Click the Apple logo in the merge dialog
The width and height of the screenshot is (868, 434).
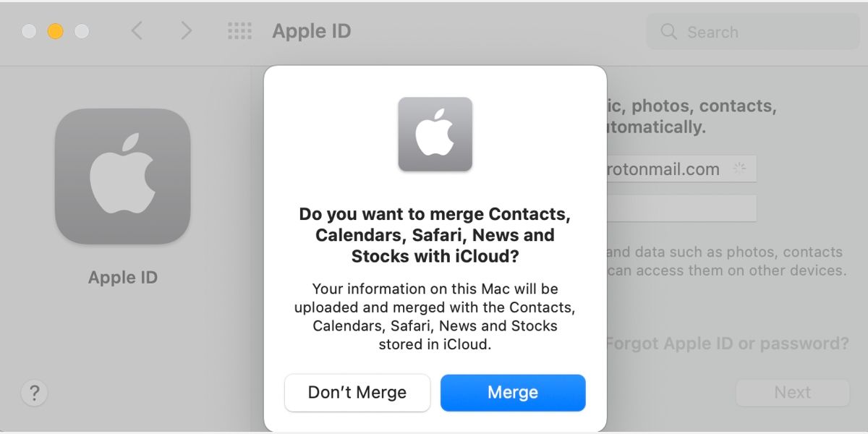(435, 135)
